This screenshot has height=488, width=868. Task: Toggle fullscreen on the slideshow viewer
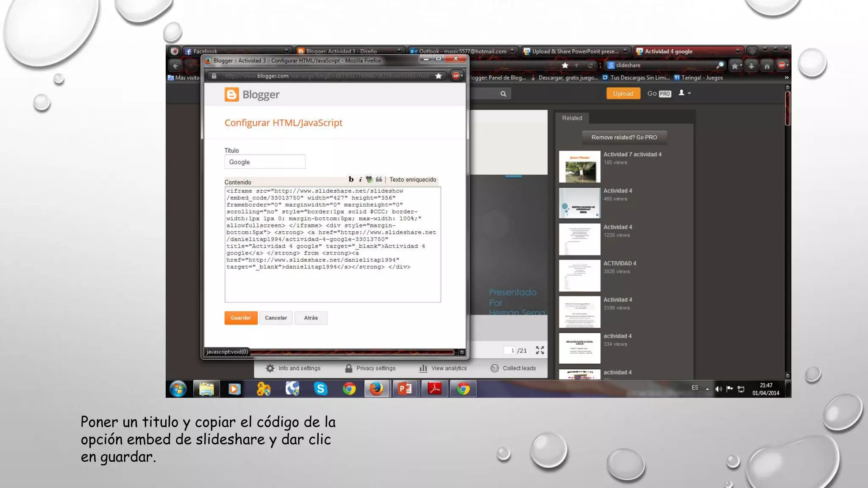[x=540, y=350]
